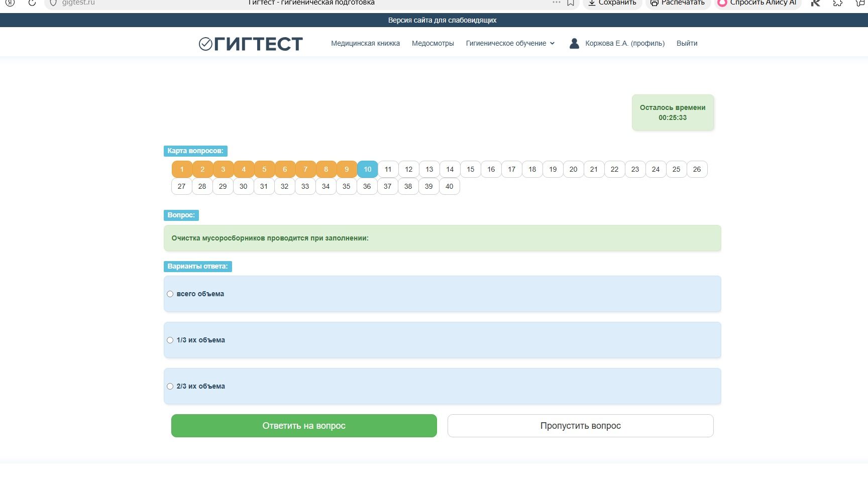Click the Пропустить вопрос button
Screen dimensions: 868x488
click(580, 426)
